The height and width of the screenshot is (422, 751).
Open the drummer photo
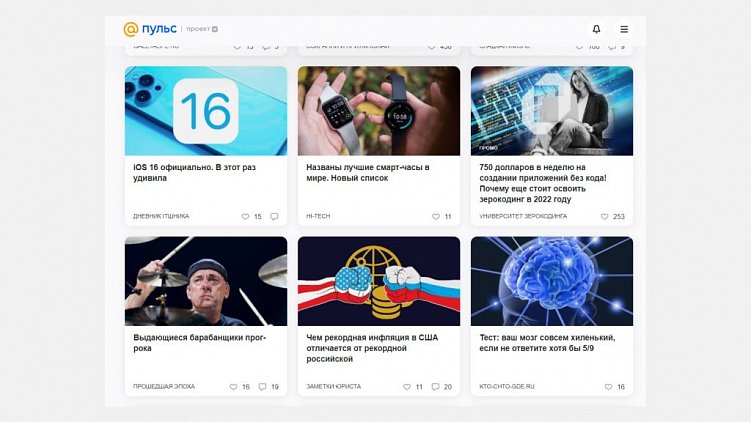tap(206, 281)
